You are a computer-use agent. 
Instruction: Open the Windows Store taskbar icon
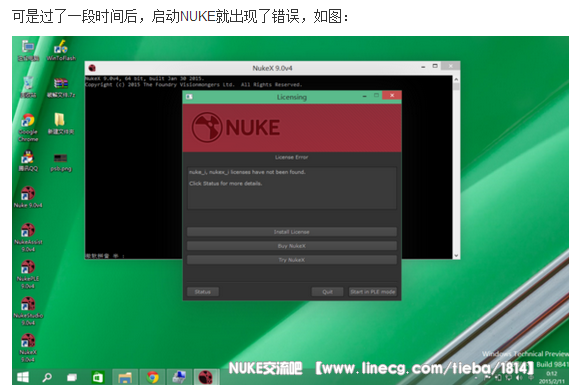pos(98,377)
